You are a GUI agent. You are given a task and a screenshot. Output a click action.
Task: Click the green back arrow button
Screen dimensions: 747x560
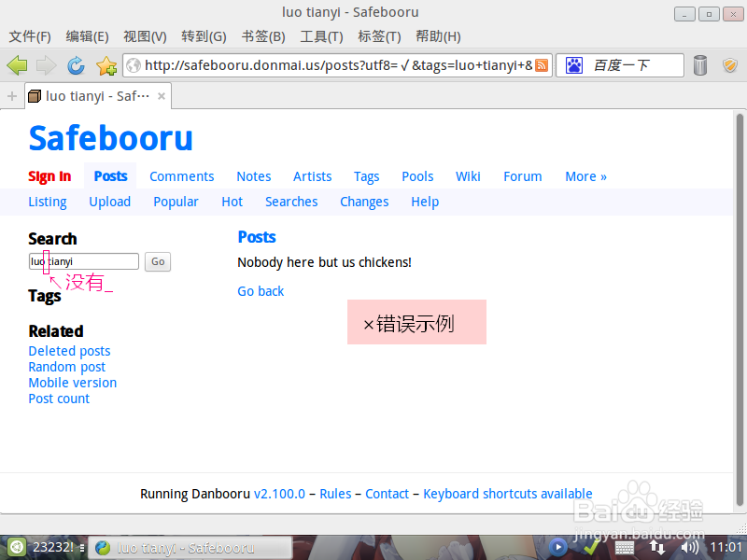pyautogui.click(x=18, y=65)
